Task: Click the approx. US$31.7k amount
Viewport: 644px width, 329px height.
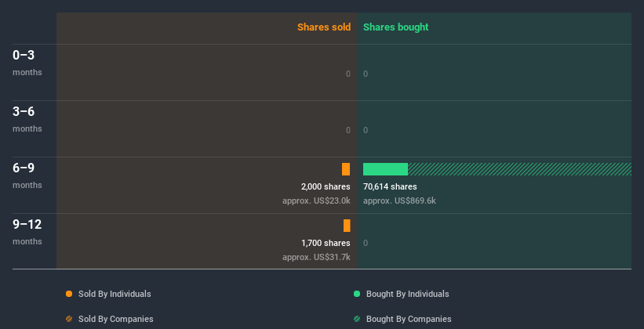Action: (x=316, y=257)
